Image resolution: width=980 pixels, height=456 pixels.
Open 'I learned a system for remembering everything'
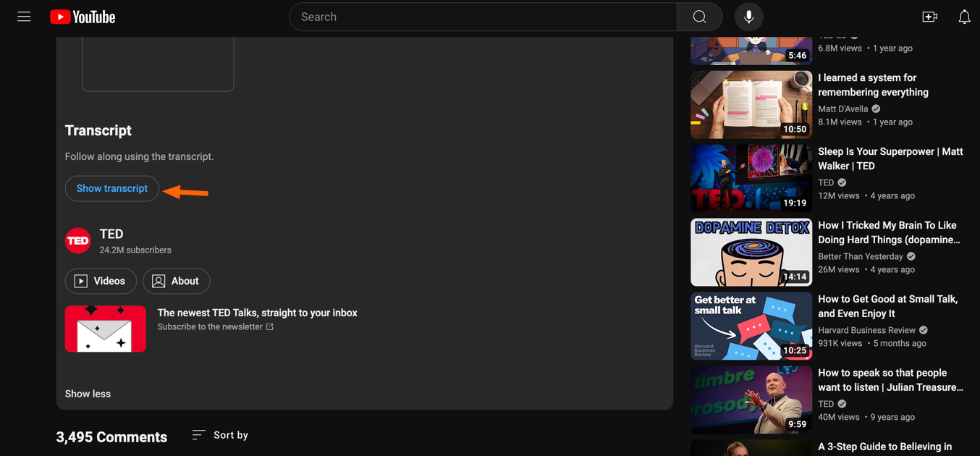coord(873,85)
